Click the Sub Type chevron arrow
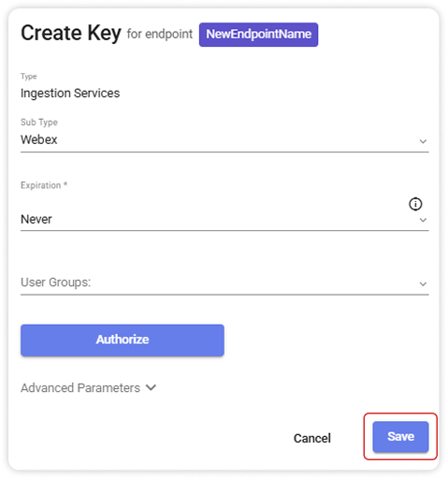The height and width of the screenshot is (479, 448). pyautogui.click(x=423, y=141)
